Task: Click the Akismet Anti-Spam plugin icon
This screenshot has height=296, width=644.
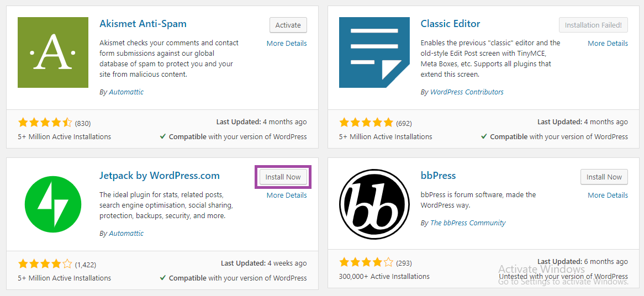Action: [x=53, y=52]
